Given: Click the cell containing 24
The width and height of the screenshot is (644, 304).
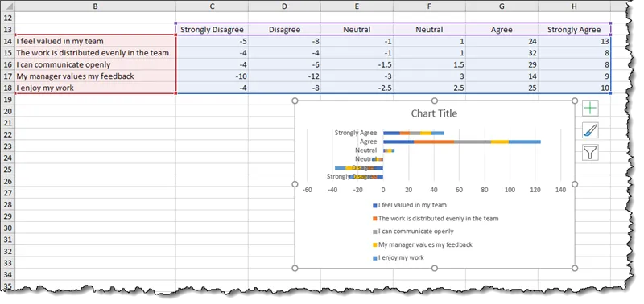Looking at the screenshot, I should coord(502,41).
